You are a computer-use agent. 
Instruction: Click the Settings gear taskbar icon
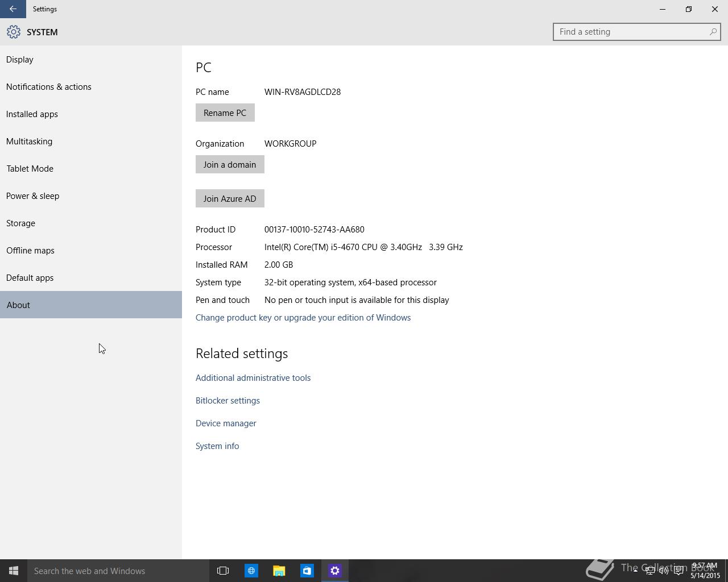(x=335, y=571)
